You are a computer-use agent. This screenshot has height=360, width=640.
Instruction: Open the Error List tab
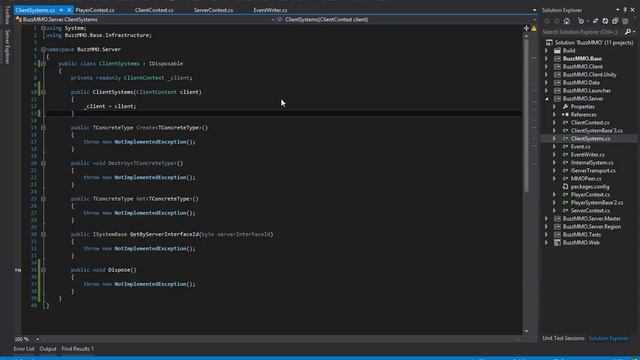click(24, 349)
